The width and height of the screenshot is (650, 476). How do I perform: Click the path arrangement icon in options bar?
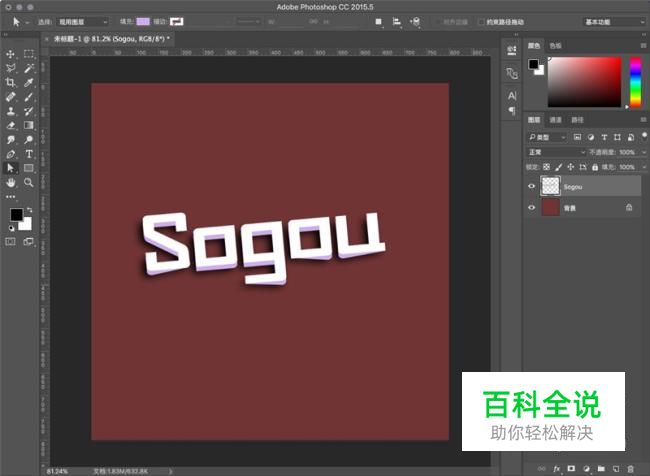tap(415, 22)
